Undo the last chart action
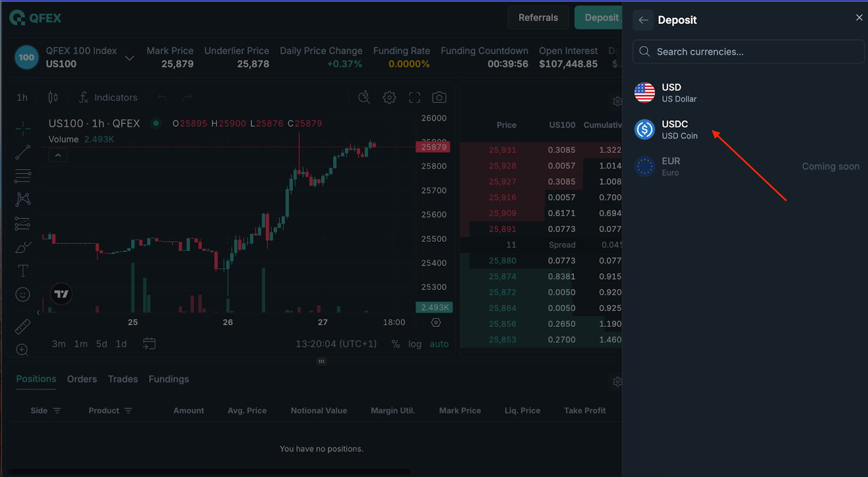868x477 pixels. click(162, 98)
